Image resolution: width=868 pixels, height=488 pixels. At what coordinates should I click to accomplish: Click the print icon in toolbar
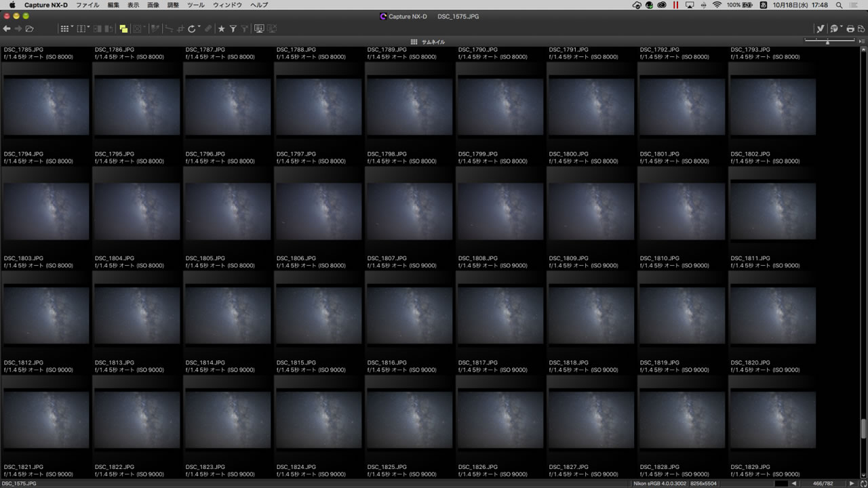coord(850,29)
